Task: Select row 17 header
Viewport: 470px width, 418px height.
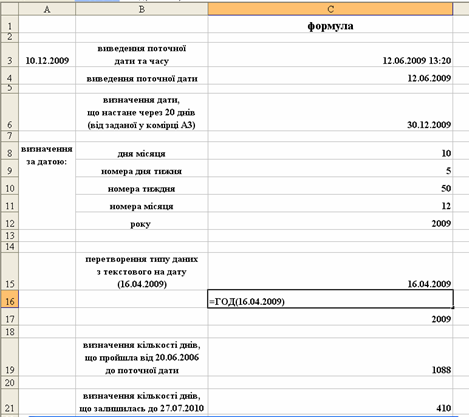Action: coord(9,317)
